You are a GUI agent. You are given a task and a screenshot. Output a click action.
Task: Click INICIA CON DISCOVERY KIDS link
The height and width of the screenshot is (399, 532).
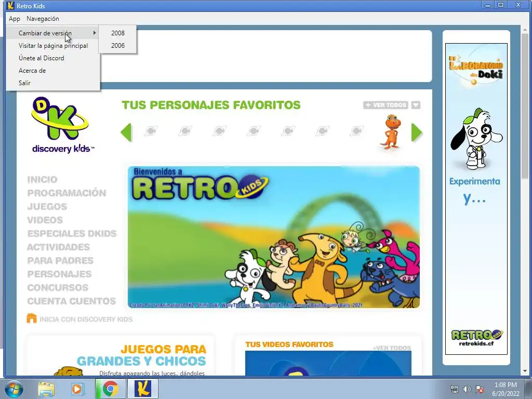click(86, 320)
